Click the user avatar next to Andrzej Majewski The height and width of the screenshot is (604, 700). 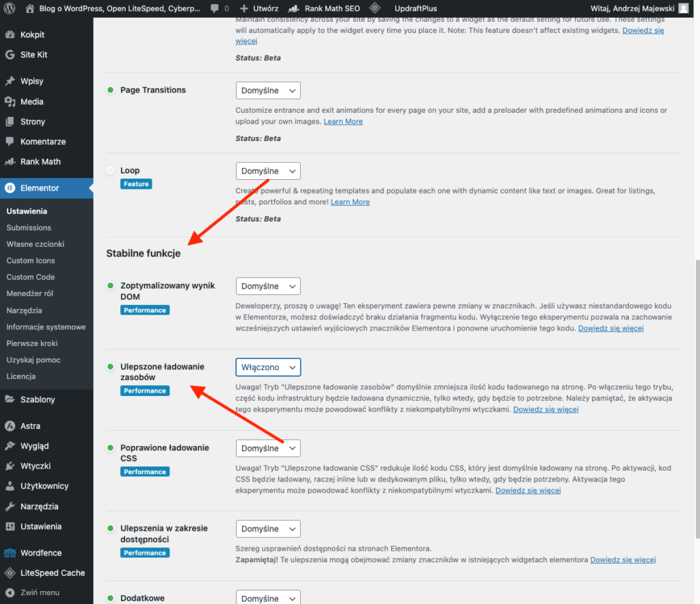(x=684, y=8)
